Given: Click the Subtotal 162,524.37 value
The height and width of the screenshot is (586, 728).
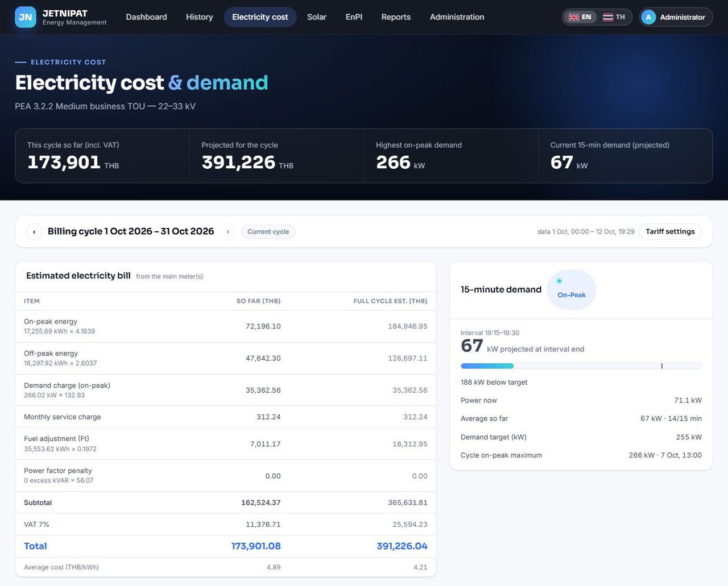Looking at the screenshot, I should click(260, 502).
